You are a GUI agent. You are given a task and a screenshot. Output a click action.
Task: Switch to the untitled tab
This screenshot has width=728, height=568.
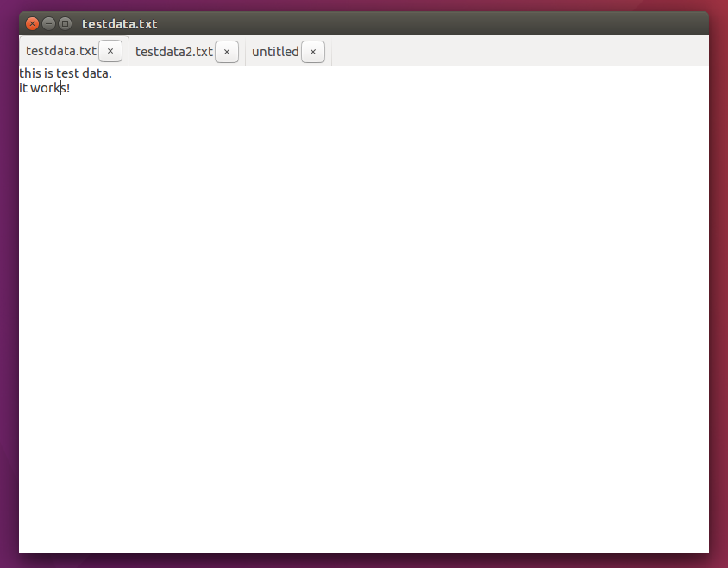pyautogui.click(x=274, y=51)
